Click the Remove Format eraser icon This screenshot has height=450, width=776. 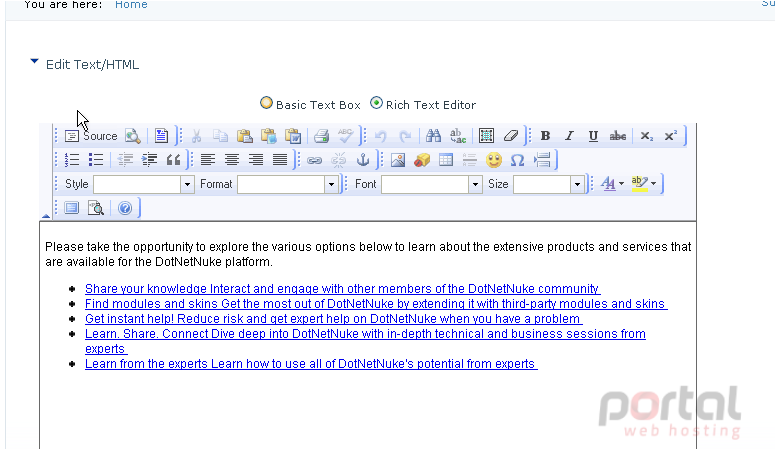(x=511, y=136)
